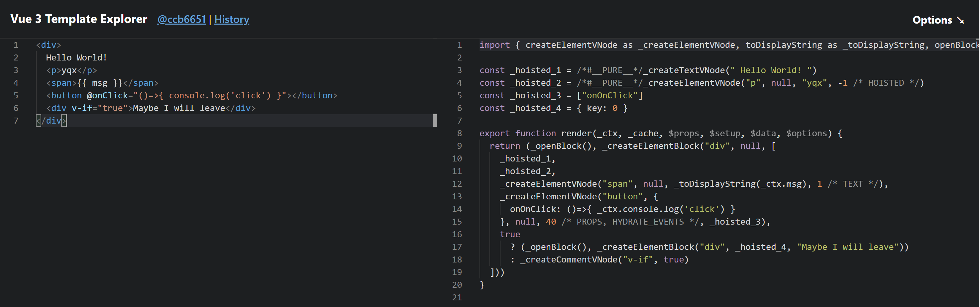Click the _hoisted_2 entry inside the render array
Image resolution: width=980 pixels, height=307 pixels.
[527, 171]
